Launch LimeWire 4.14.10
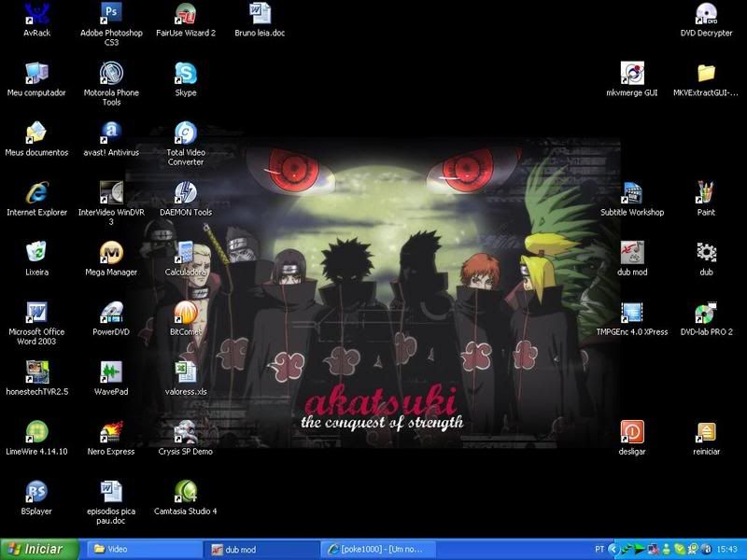The image size is (747, 560). [36, 432]
